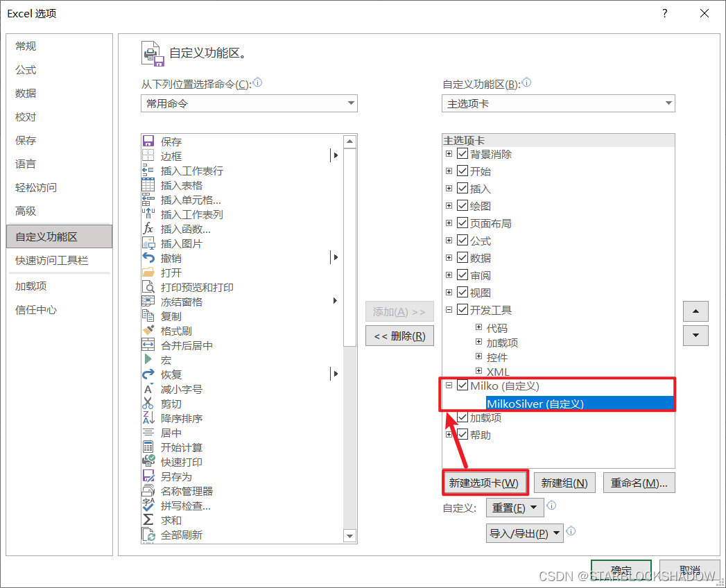Toggle the 帮助 tab checkbox
726x588 pixels.
tap(462, 434)
